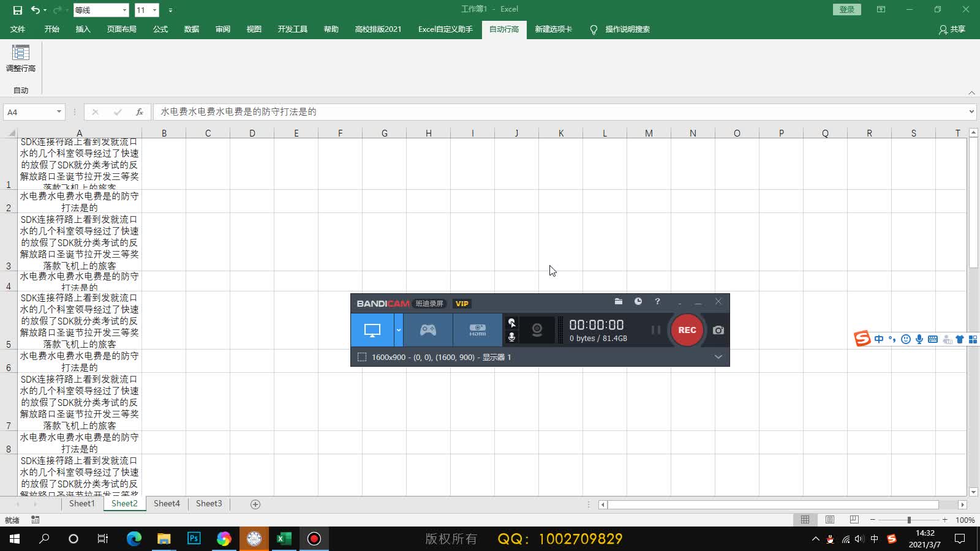Viewport: 980px width, 551px height.
Task: Select row 5 header
Action: pos(9,320)
